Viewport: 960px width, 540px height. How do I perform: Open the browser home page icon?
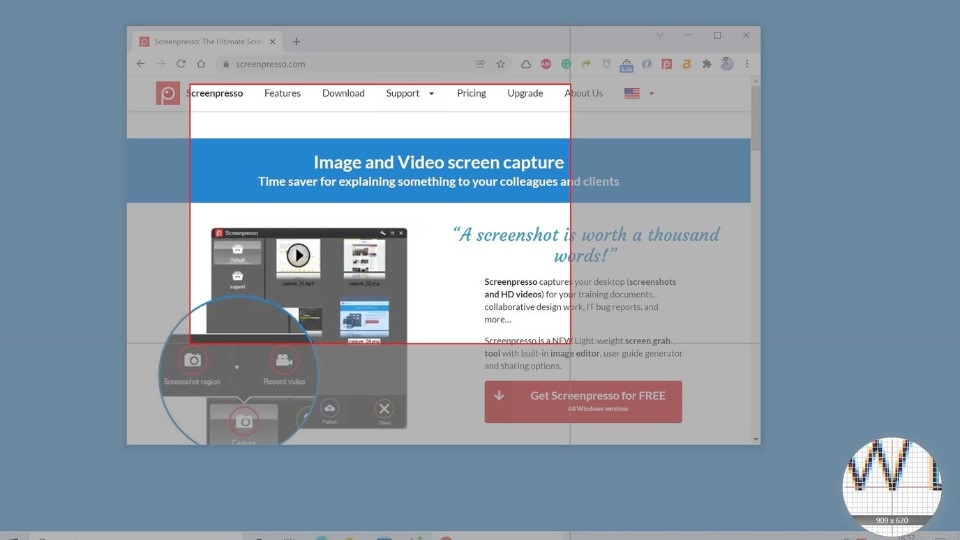[201, 64]
